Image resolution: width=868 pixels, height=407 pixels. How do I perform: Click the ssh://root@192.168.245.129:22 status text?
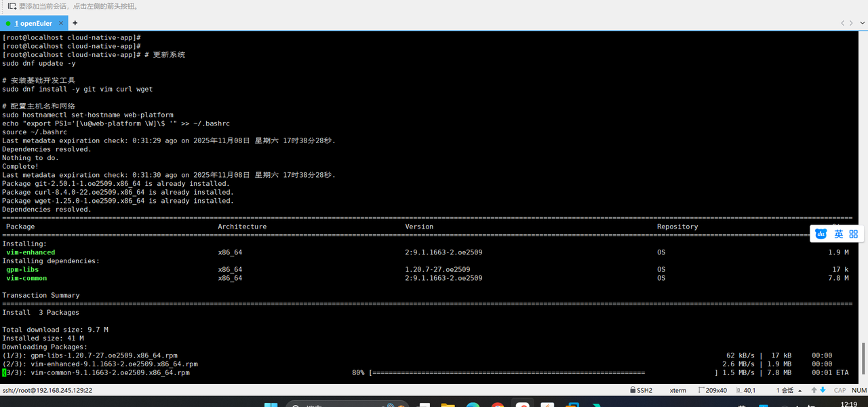[47, 390]
